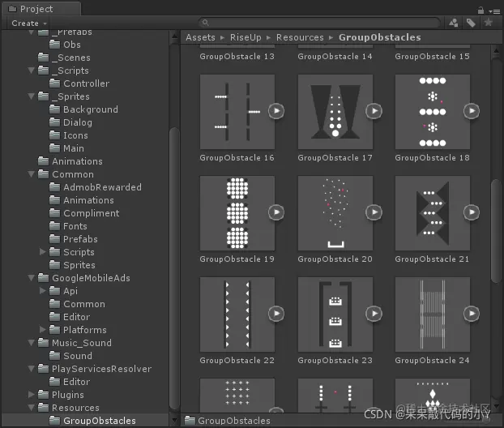The image size is (504, 428).
Task: Expand the Plugins folder arrow
Action: pyautogui.click(x=31, y=394)
